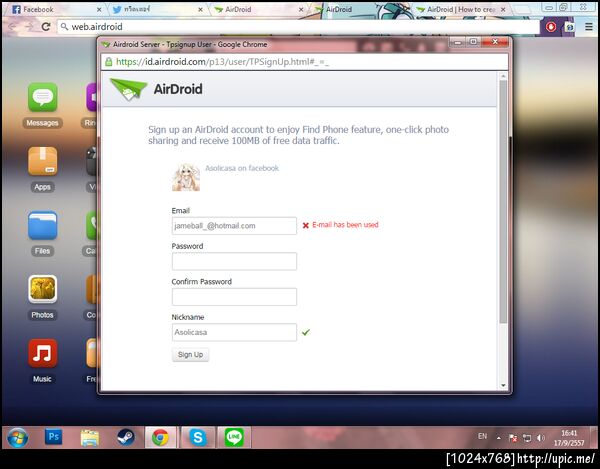The height and width of the screenshot is (469, 600).
Task: Click the web.airdroid main address bar
Action: pos(298,27)
